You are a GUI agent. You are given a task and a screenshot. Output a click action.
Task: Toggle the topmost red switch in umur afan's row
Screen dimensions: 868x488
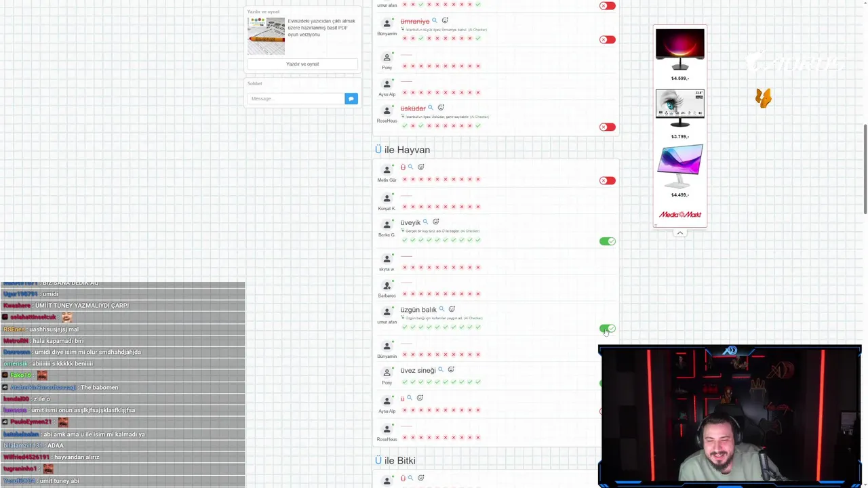[608, 5]
